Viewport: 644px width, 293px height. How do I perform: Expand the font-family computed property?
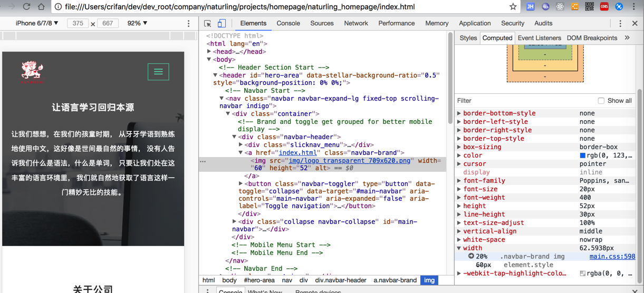(x=459, y=181)
